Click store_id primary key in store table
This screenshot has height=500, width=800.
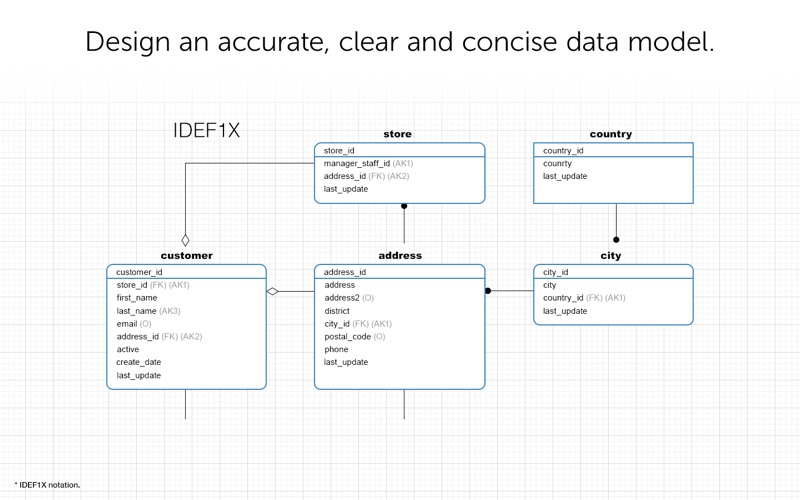[339, 151]
